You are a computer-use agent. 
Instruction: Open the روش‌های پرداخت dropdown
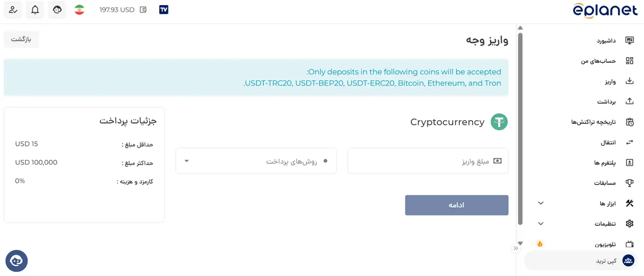click(256, 161)
